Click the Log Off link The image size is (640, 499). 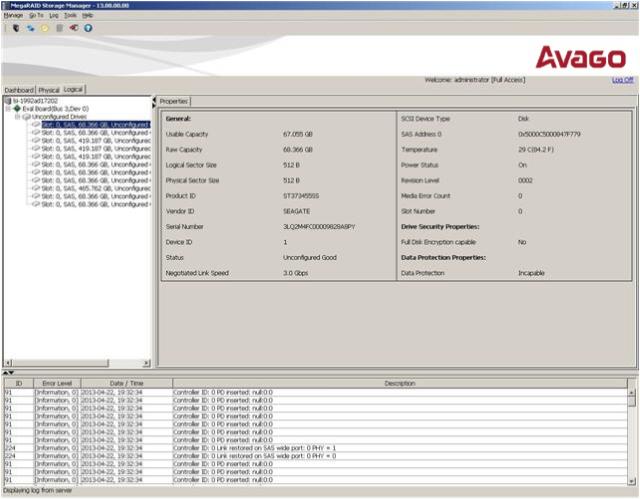622,80
